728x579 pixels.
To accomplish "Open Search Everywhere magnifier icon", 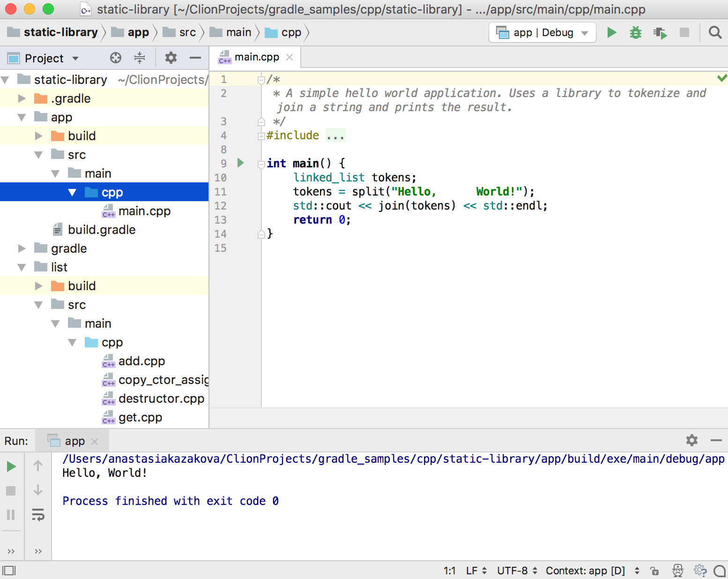I will pyautogui.click(x=715, y=32).
